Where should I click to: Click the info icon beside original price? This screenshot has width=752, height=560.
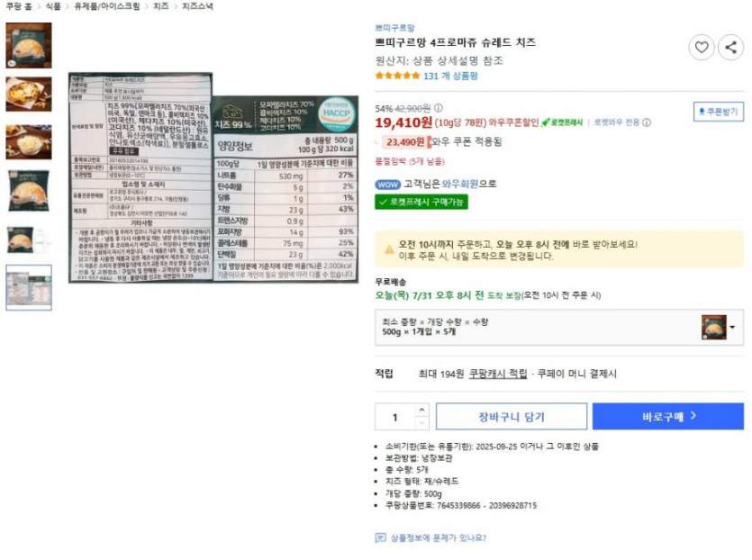coord(439,108)
